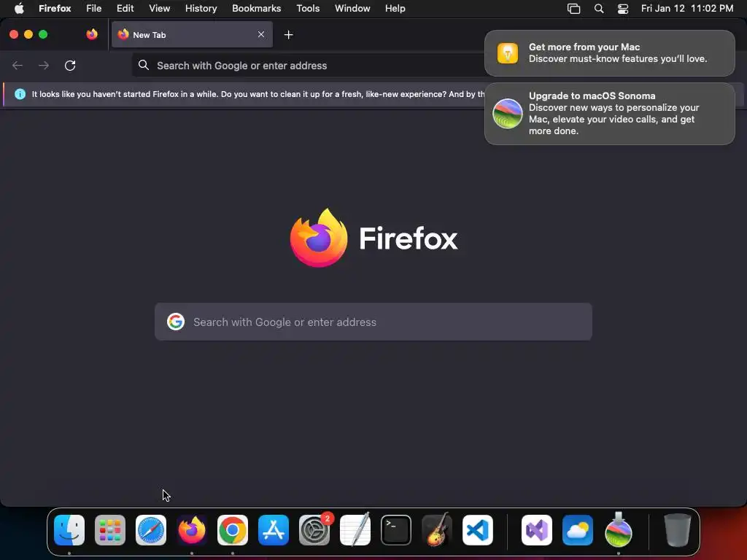Open Finder from the Dock

tap(69, 530)
